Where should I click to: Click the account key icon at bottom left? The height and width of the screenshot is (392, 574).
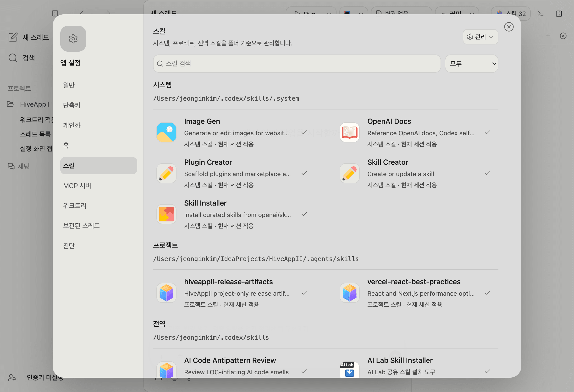(x=12, y=377)
